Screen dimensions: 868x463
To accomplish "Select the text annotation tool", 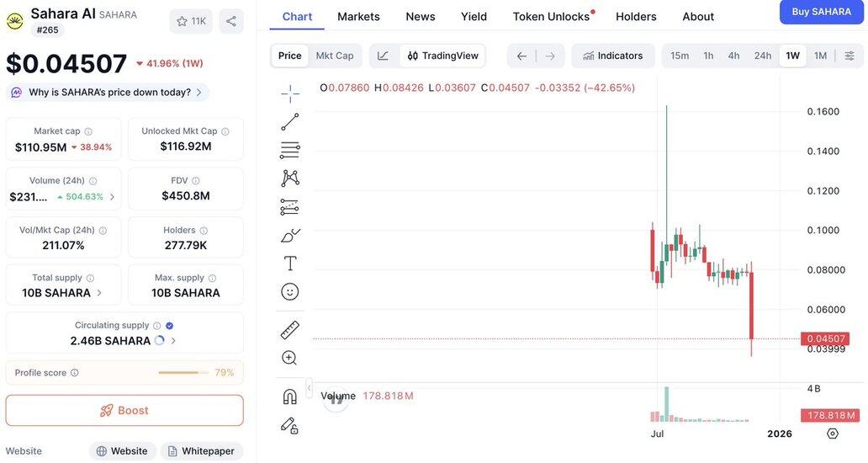I will (290, 263).
